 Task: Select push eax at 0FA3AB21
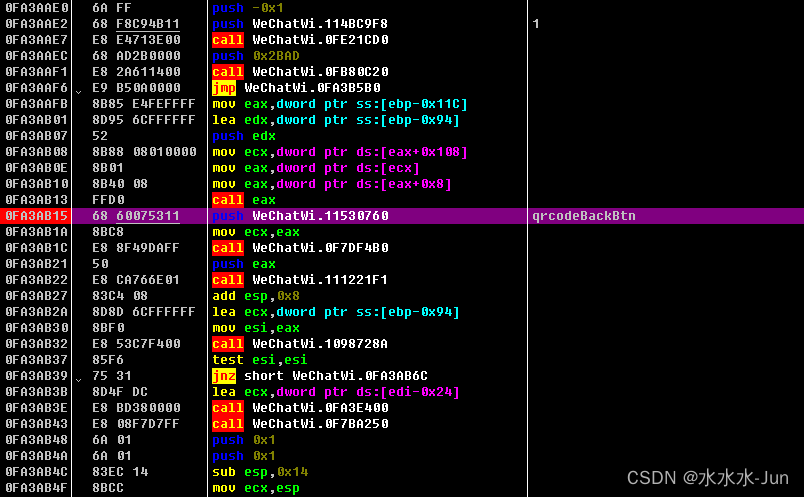tap(244, 264)
